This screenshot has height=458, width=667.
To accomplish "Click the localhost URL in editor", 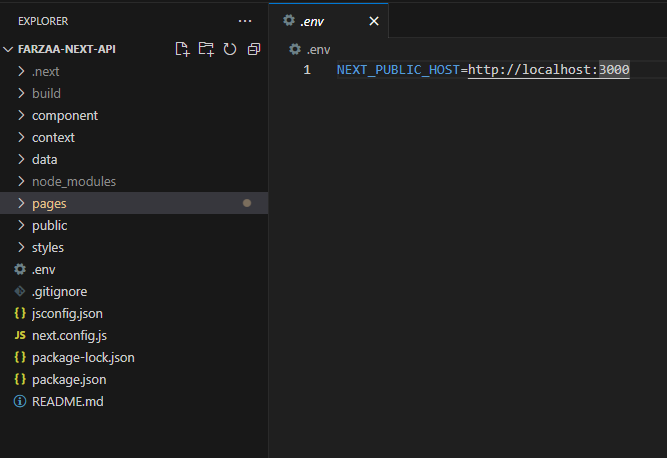I will 548,69.
